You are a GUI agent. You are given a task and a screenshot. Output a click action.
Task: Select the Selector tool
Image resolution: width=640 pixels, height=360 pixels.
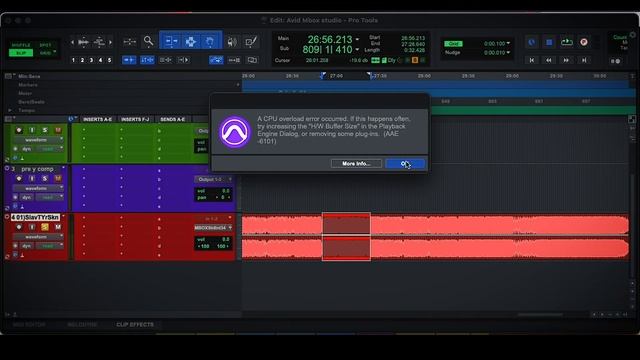(x=191, y=41)
